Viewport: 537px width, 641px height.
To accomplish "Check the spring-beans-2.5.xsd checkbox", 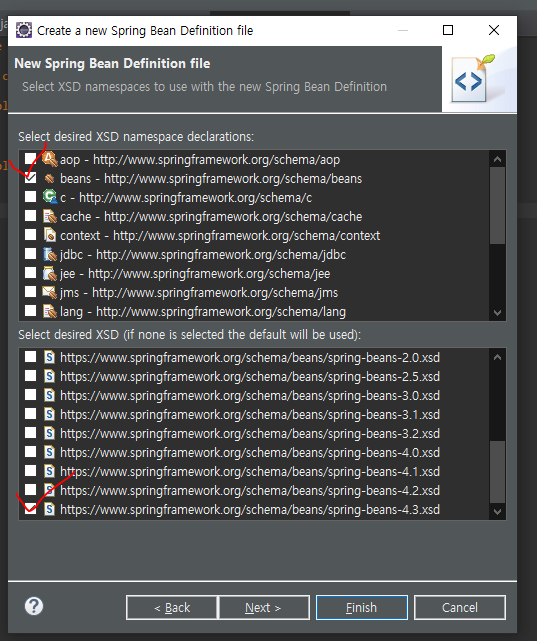I will click(x=30, y=375).
